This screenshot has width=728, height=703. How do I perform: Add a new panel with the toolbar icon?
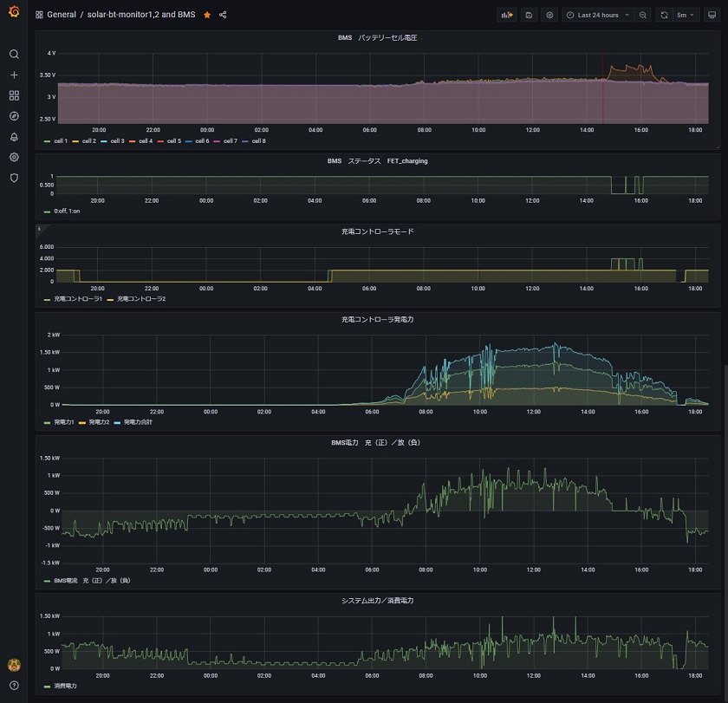tap(506, 15)
